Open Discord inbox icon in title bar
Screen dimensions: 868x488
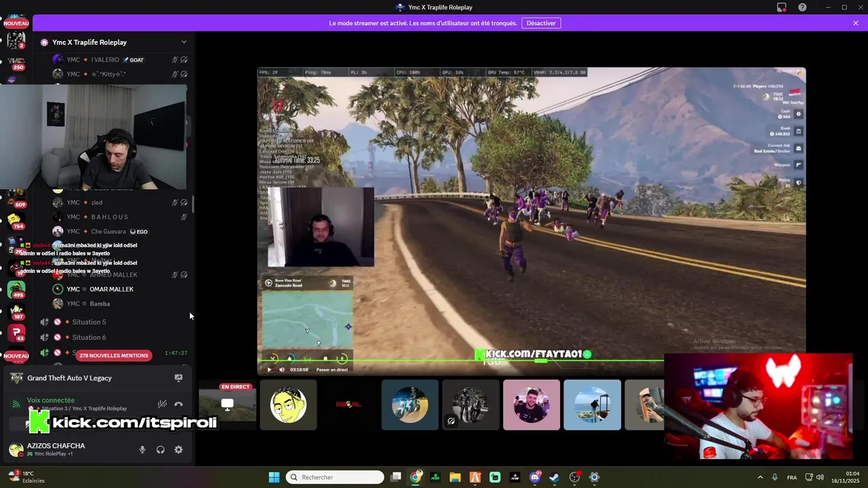(782, 7)
